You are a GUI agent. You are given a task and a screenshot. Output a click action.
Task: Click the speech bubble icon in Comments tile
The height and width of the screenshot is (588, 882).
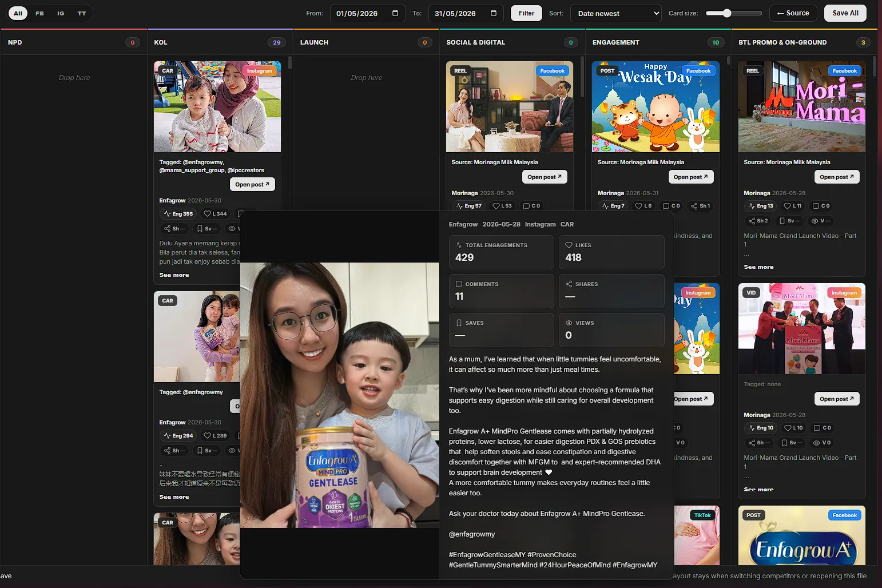459,284
